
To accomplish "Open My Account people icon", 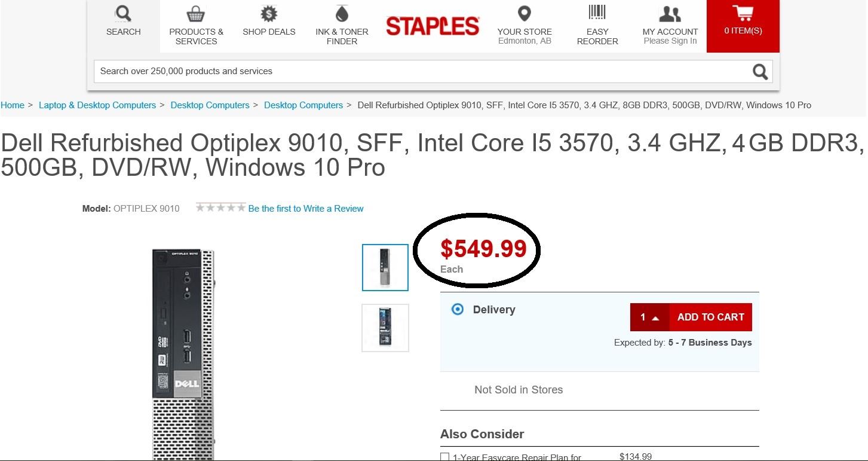I will [x=670, y=13].
